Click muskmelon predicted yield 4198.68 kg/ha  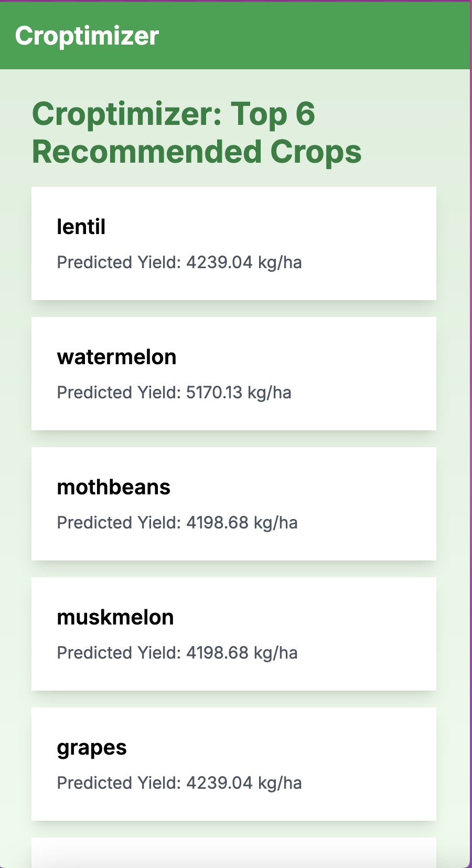point(177,653)
